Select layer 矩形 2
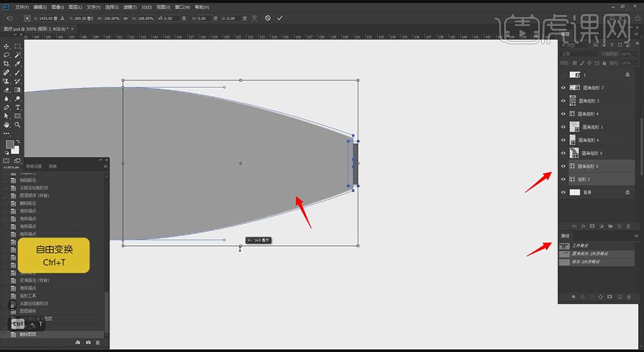The height and width of the screenshot is (352, 644). 598,180
